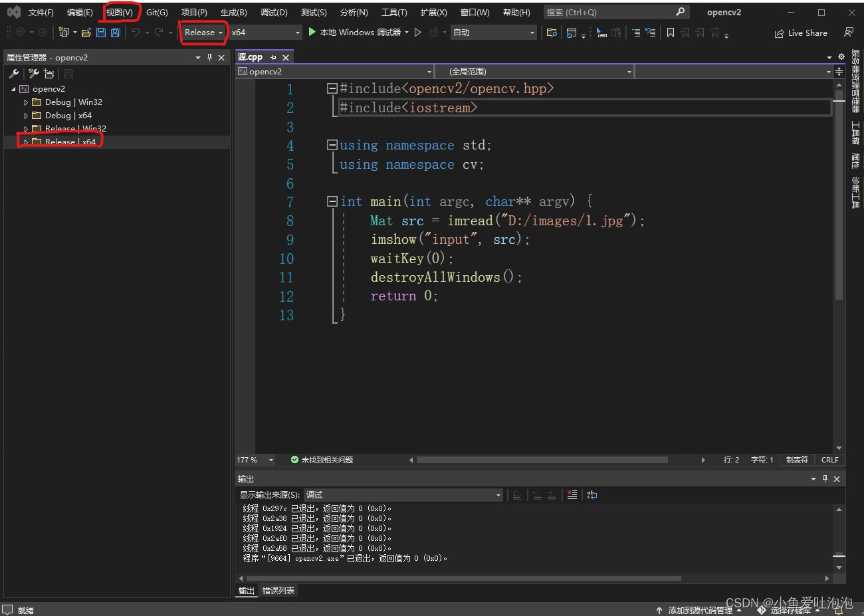Switch to the 错误列表 tab
864x616 pixels.
click(278, 591)
